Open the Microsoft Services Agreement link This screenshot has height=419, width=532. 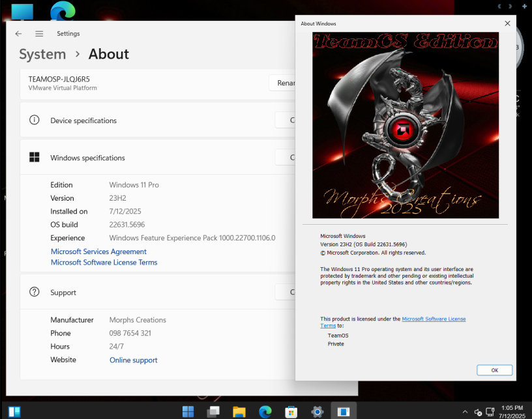[x=98, y=252]
